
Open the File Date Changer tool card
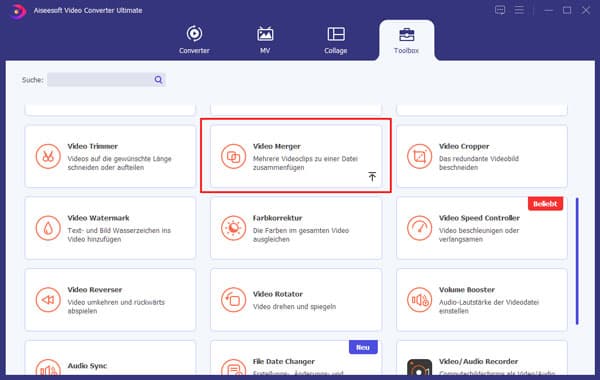[x=296, y=358]
